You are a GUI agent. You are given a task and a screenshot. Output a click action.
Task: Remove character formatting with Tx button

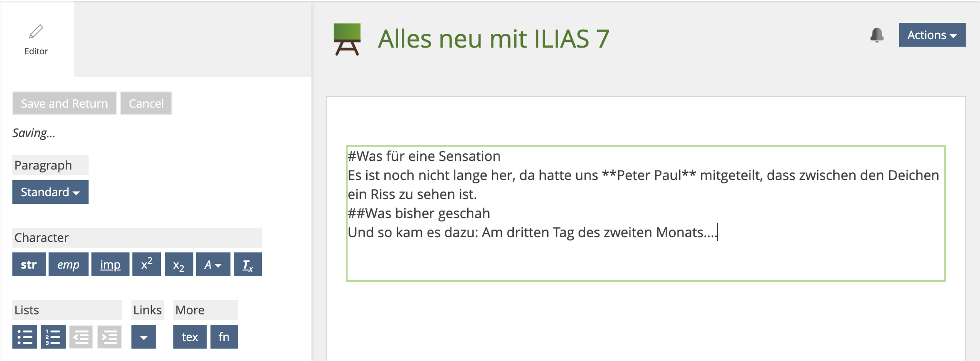coord(248,264)
